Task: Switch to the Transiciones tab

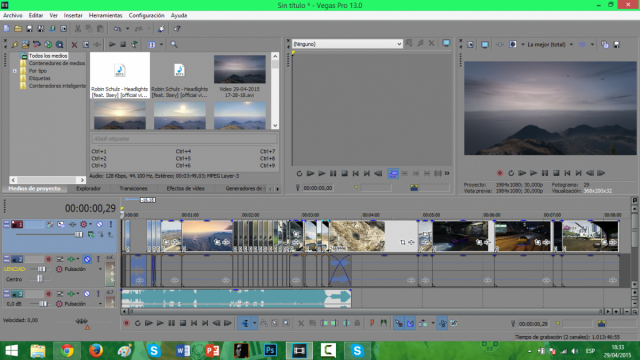Action: click(x=133, y=189)
